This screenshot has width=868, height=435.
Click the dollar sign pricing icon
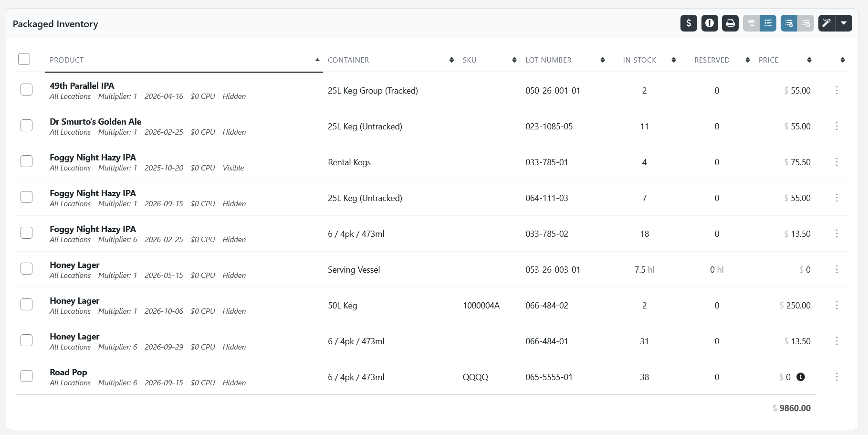pos(689,23)
